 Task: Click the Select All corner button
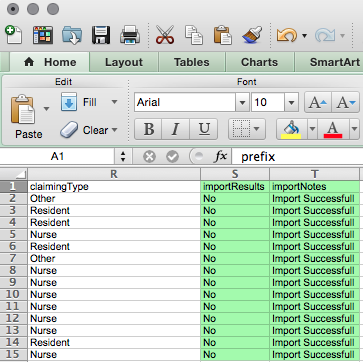click(x=14, y=174)
